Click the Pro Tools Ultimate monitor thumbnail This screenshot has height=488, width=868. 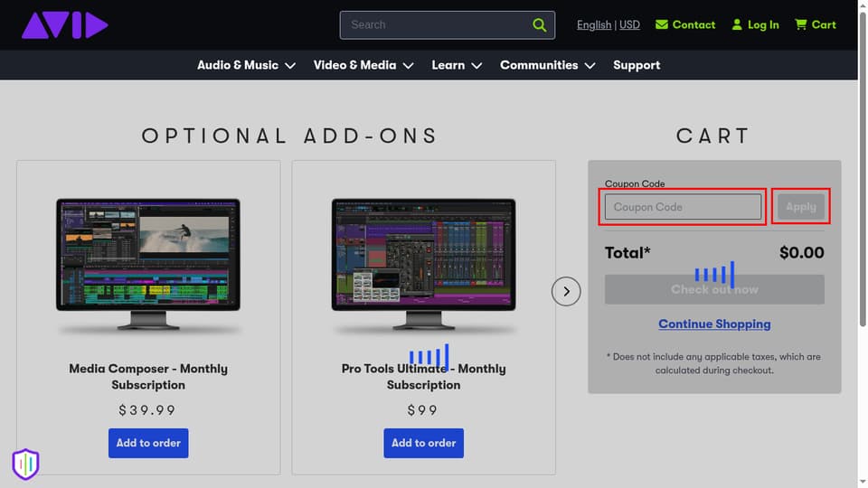tap(423, 265)
